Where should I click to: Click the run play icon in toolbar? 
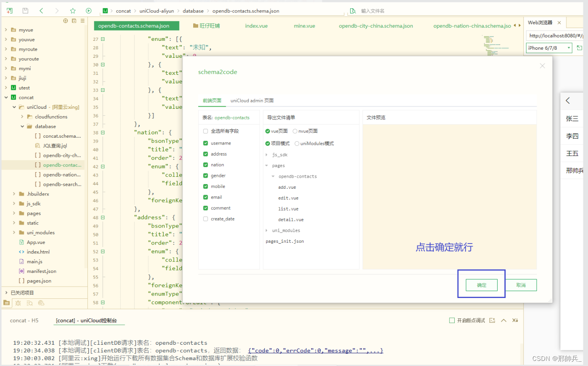pyautogui.click(x=88, y=11)
